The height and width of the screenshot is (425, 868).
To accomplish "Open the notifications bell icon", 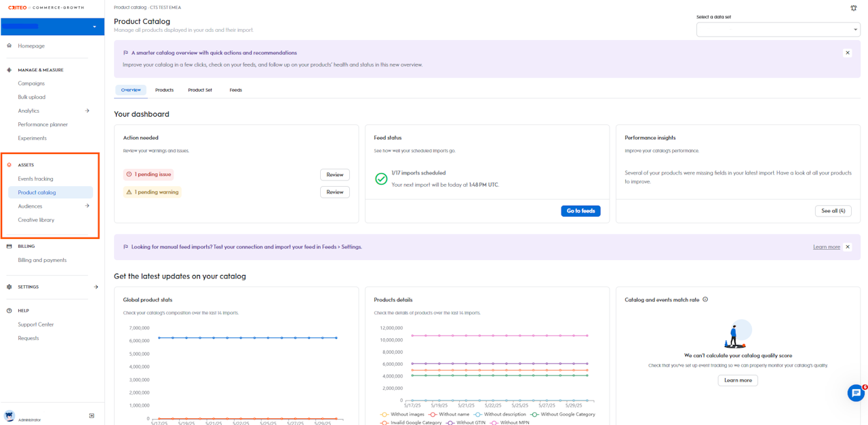I will 853,8.
